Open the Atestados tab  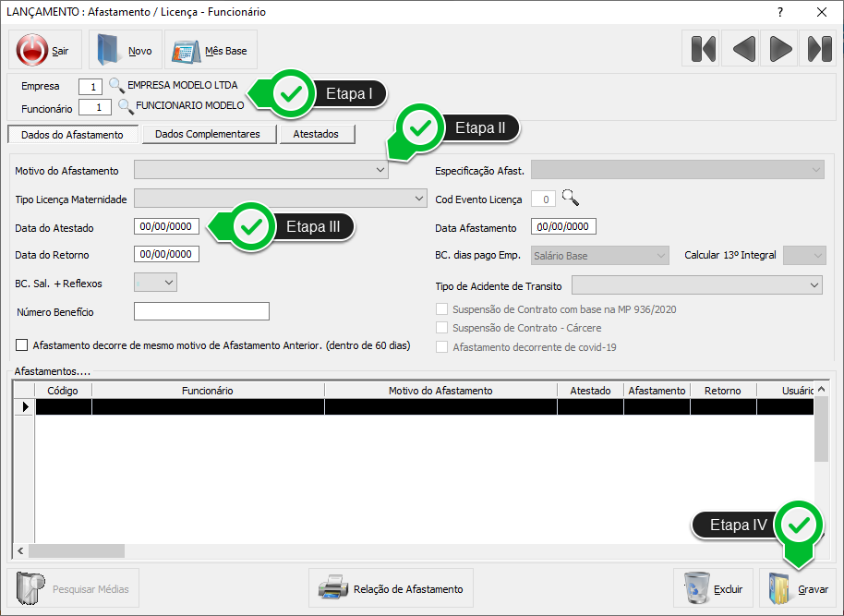coord(316,135)
